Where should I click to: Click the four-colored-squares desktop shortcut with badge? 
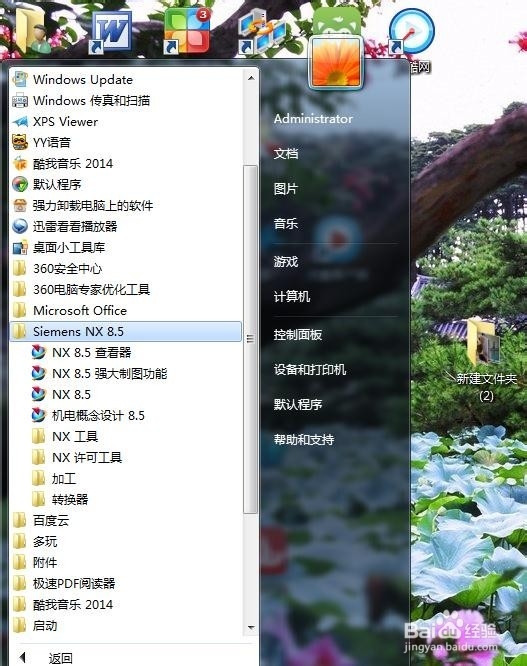(x=187, y=31)
